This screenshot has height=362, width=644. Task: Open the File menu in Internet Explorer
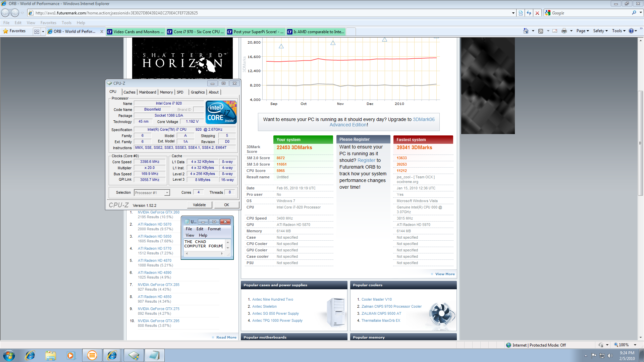coord(6,23)
